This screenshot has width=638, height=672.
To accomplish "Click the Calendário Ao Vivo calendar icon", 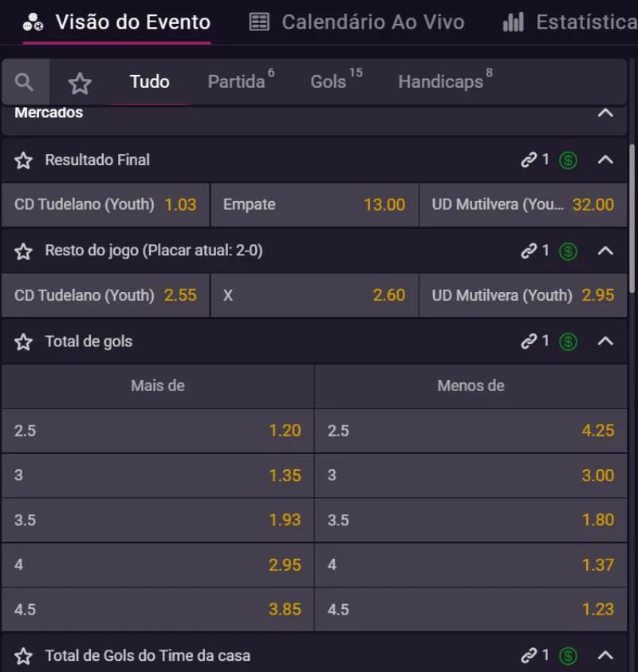I will coord(259,22).
